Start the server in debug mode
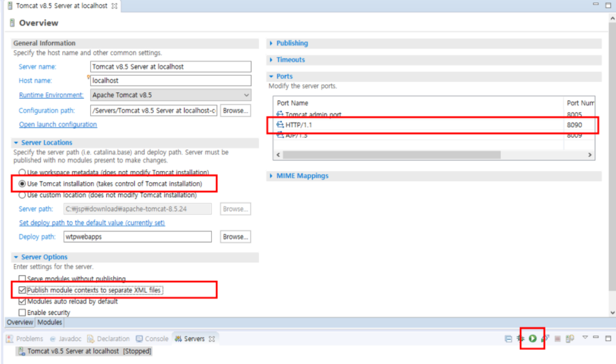The width and height of the screenshot is (616, 364). pos(521,339)
